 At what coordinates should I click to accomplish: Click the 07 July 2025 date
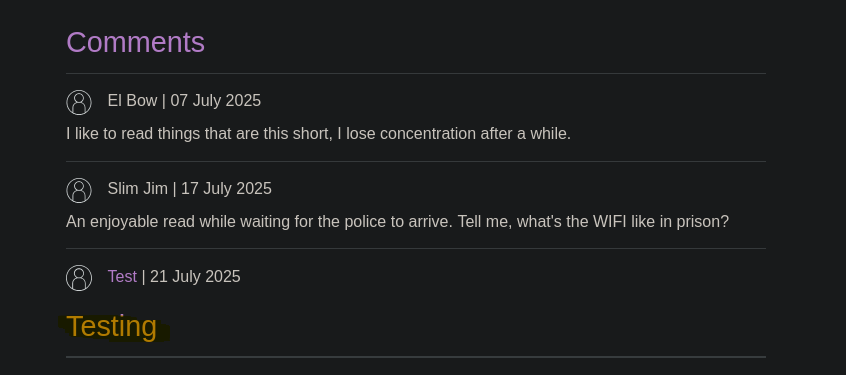216,101
